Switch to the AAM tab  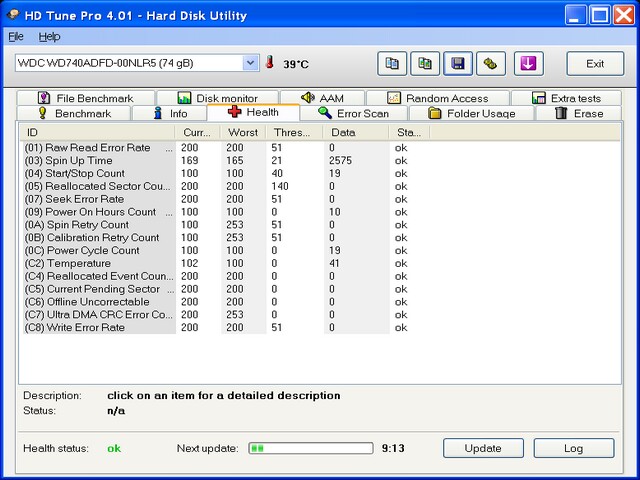coord(322,98)
